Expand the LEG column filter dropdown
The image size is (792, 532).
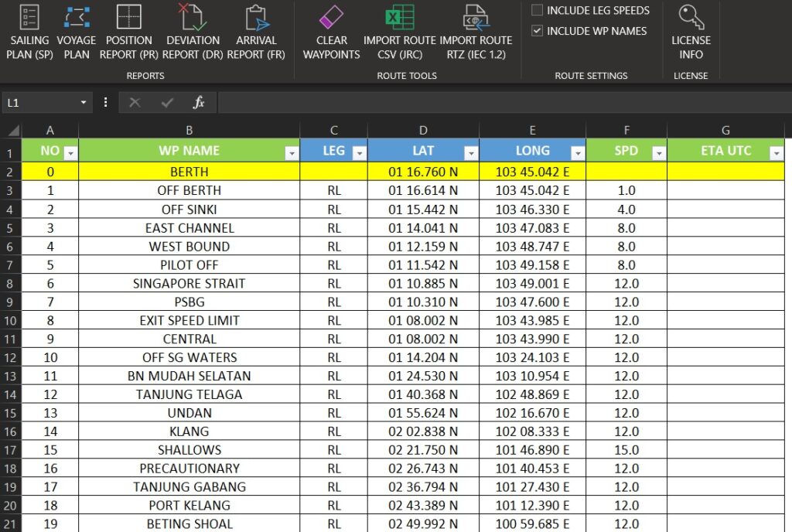(359, 153)
